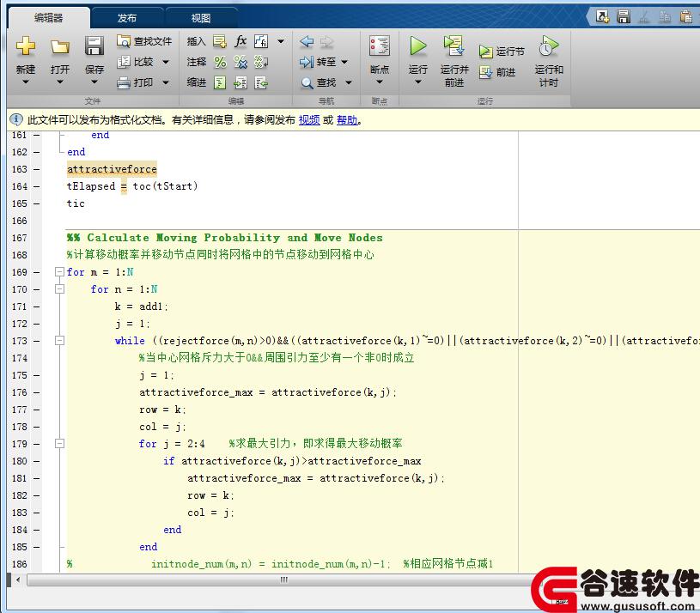Viewport: 700px width, 613px height.
Task: Click the new file icon in top-right toolbar
Action: pos(603,16)
